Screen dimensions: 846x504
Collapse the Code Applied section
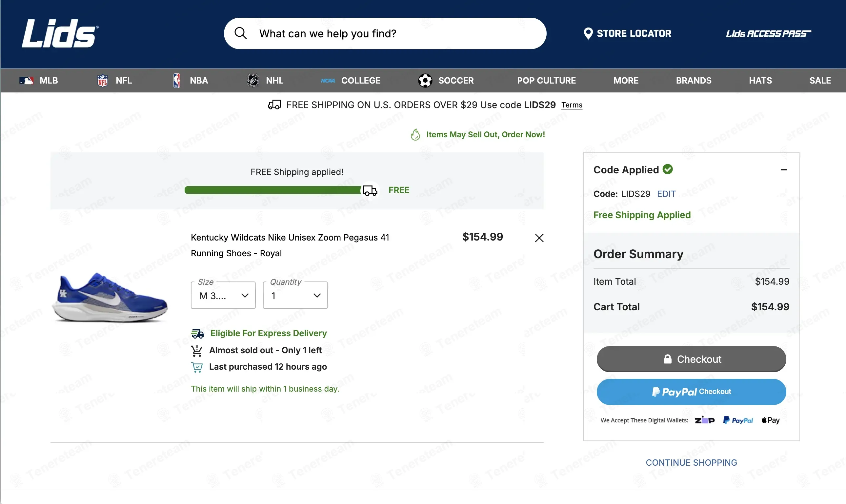tap(784, 170)
